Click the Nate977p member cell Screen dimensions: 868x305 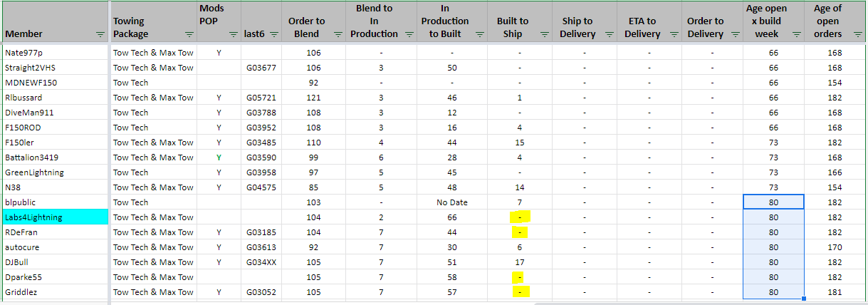coord(55,53)
